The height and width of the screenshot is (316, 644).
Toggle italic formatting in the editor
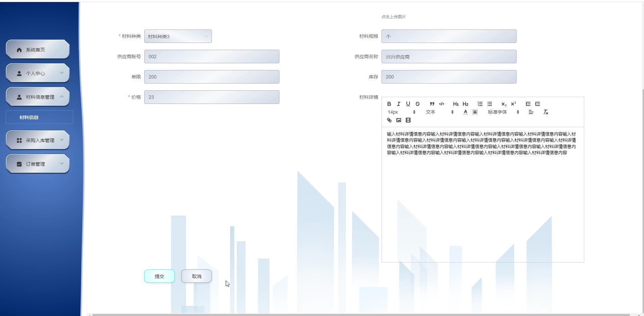coord(398,104)
